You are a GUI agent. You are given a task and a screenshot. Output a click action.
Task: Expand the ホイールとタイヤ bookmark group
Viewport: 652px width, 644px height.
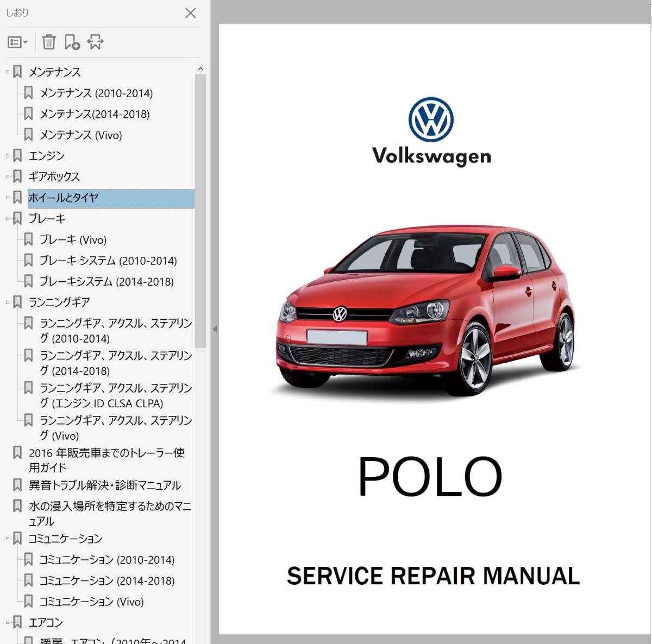8,198
